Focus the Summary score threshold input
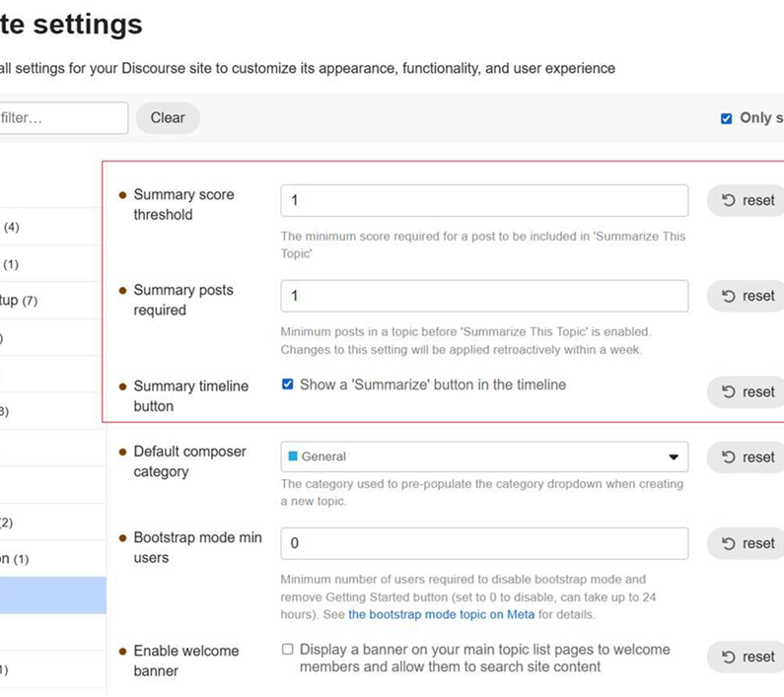Screen dimensions: 784x697 coord(484,200)
